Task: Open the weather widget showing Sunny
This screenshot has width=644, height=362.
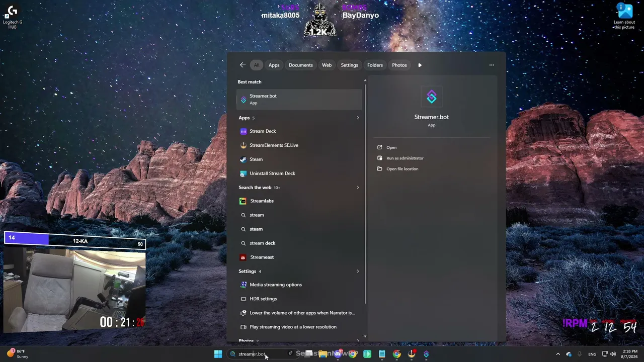Action: tap(18, 354)
